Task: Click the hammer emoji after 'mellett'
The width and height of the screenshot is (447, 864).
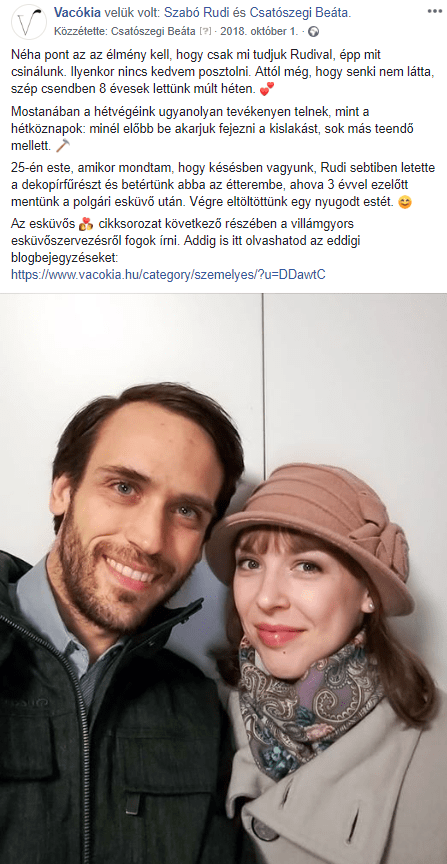Action: click(63, 146)
